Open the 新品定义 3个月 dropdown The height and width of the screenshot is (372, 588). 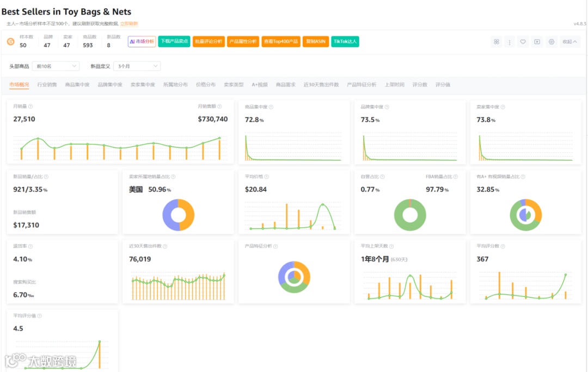coord(137,66)
